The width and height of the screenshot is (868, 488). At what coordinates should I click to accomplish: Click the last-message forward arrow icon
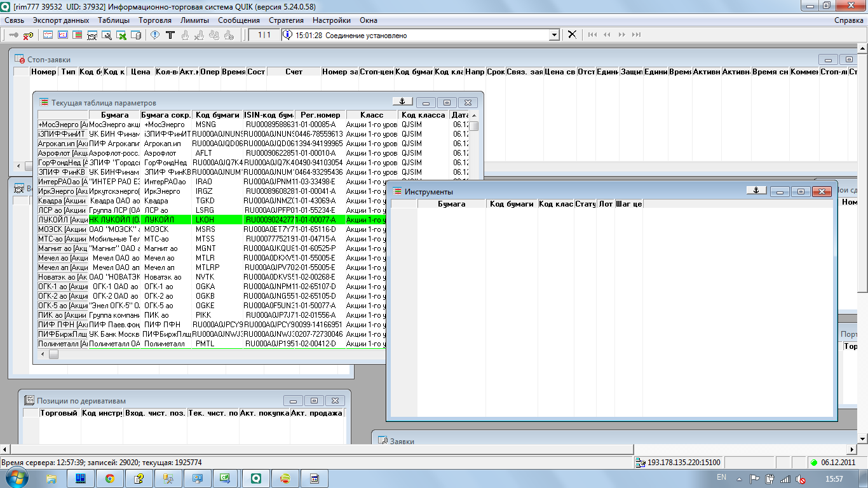[635, 34]
